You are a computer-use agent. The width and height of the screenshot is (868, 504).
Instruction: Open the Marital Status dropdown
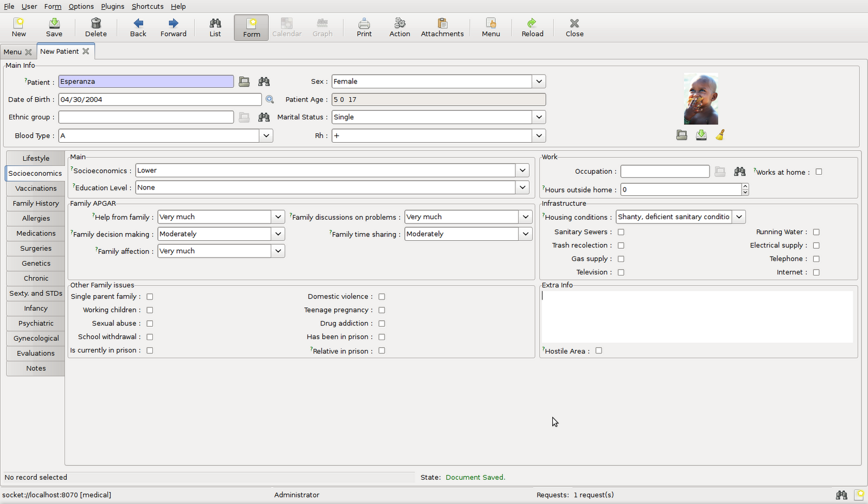[x=539, y=117]
